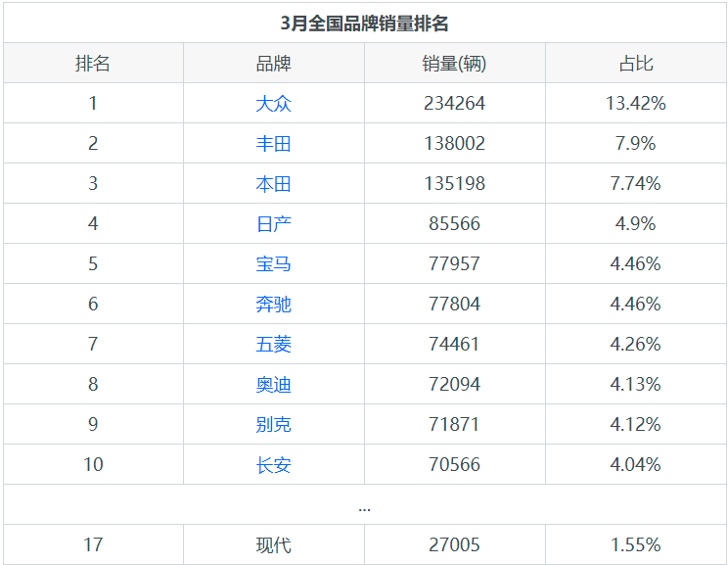Click the 占比 column header
728x565 pixels.
pyautogui.click(x=636, y=64)
